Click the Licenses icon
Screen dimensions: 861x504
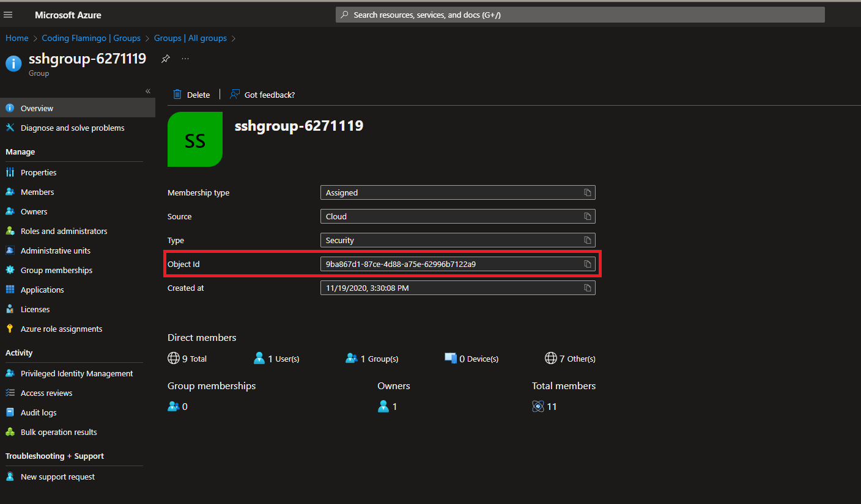(10, 309)
